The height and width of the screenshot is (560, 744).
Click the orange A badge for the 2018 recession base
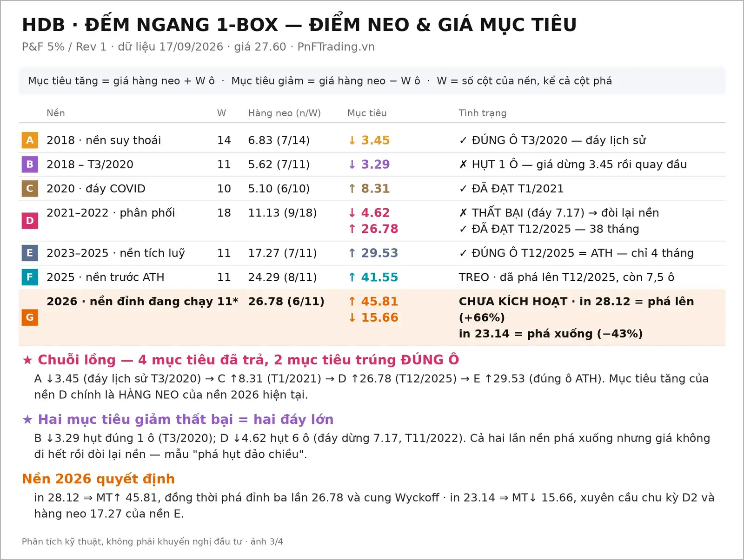click(30, 140)
